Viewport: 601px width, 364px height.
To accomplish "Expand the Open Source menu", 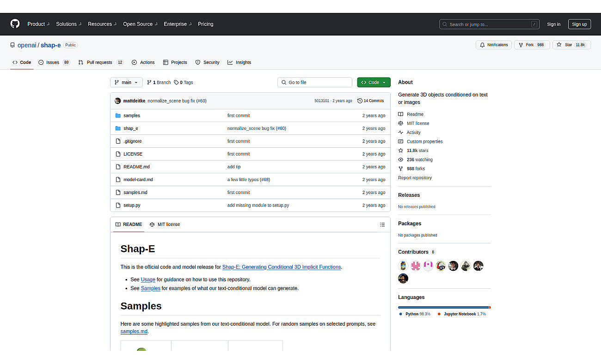I will tap(140, 24).
